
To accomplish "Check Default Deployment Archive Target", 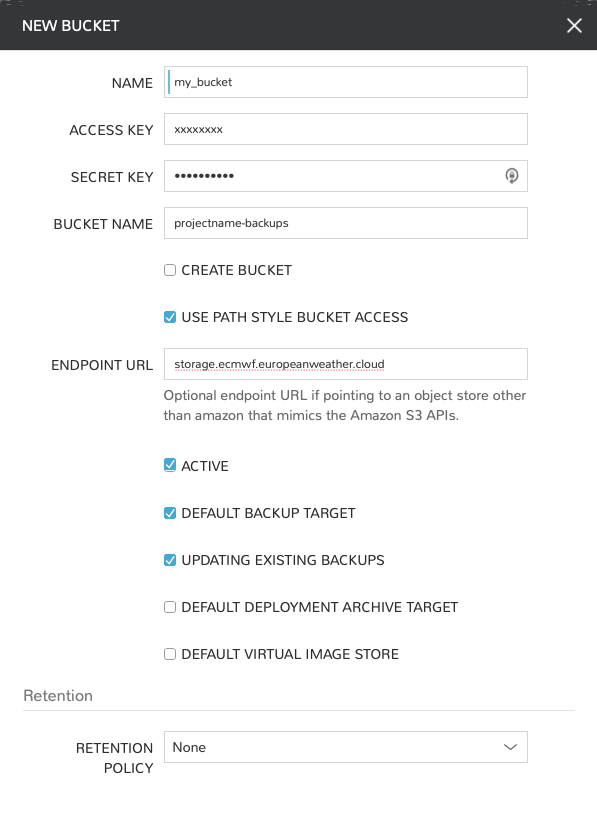I will [170, 607].
